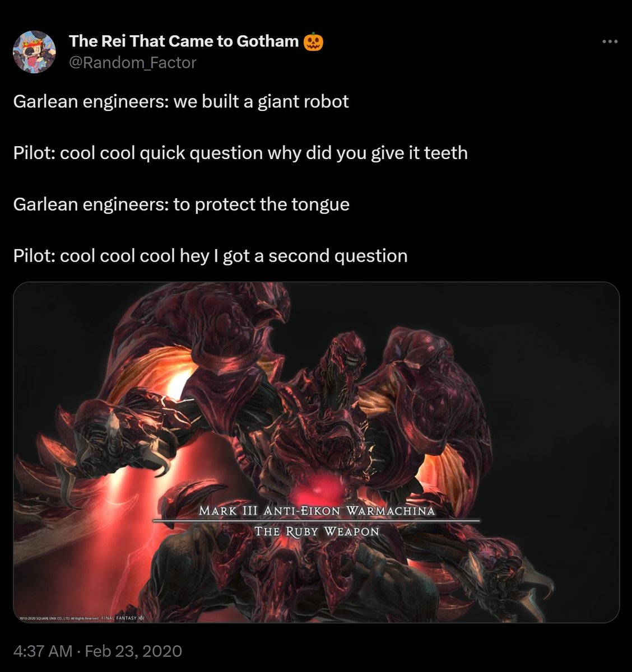This screenshot has width=632, height=672.
Task: Open "The Rei That Came to Gotham" profile
Action: [x=184, y=41]
